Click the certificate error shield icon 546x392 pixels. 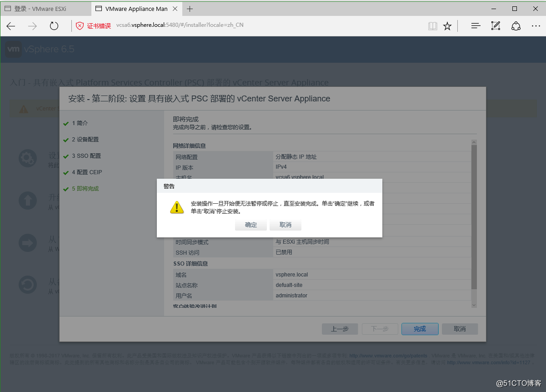80,25
